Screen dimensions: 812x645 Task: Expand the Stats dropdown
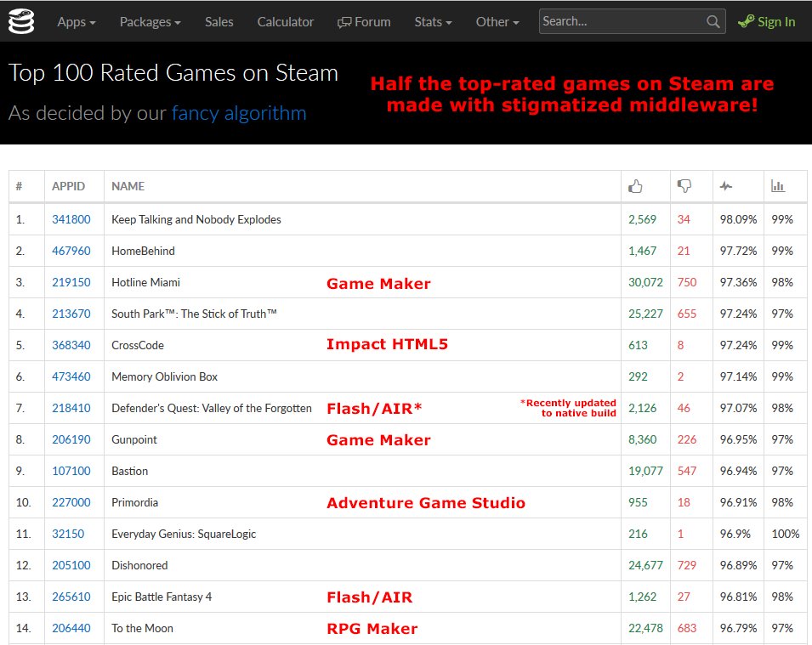click(x=432, y=22)
